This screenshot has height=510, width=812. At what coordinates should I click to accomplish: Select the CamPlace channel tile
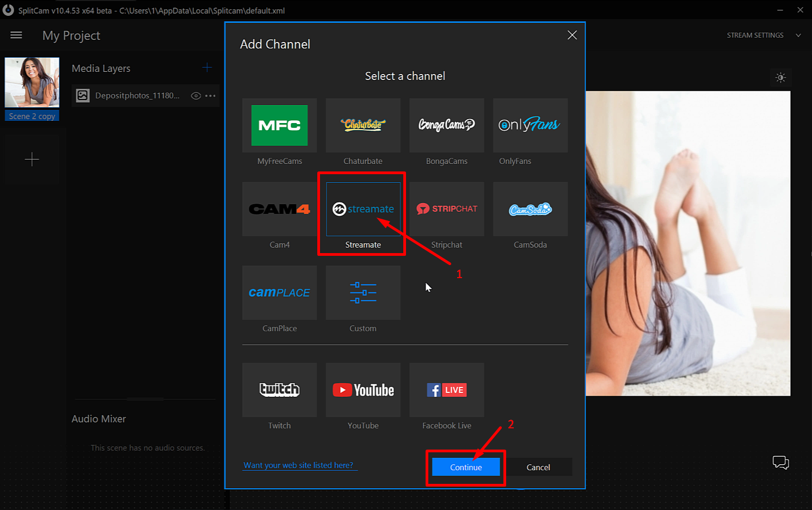coord(279,293)
